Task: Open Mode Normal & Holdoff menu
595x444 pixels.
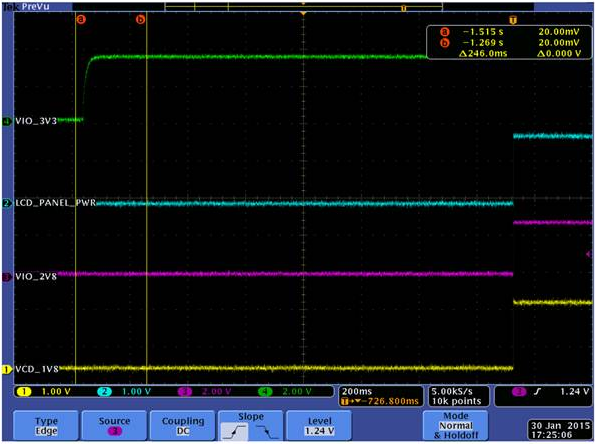Action: 456,426
